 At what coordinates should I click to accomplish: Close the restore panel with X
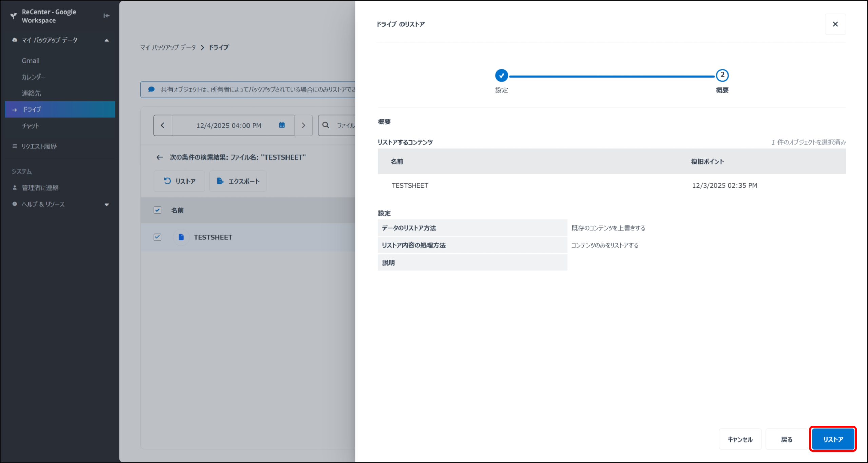pos(835,24)
